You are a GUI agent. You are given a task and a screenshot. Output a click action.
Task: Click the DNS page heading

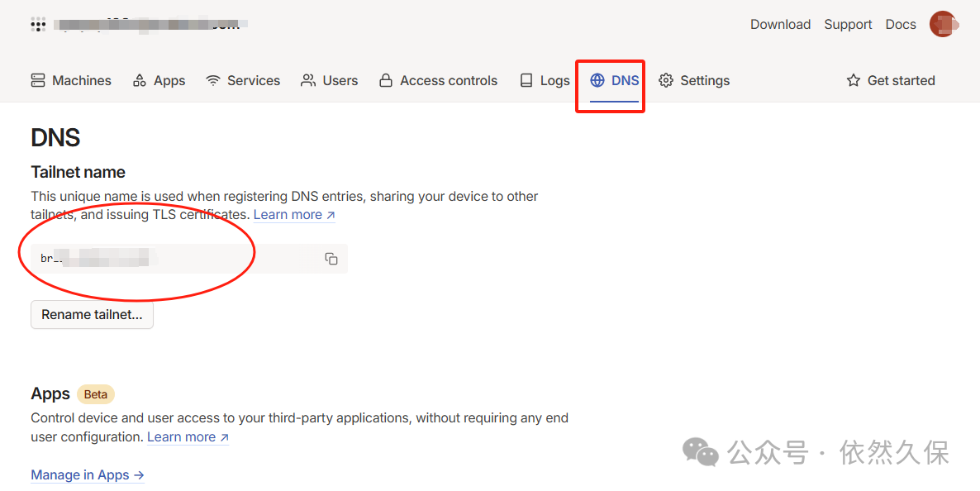(55, 137)
